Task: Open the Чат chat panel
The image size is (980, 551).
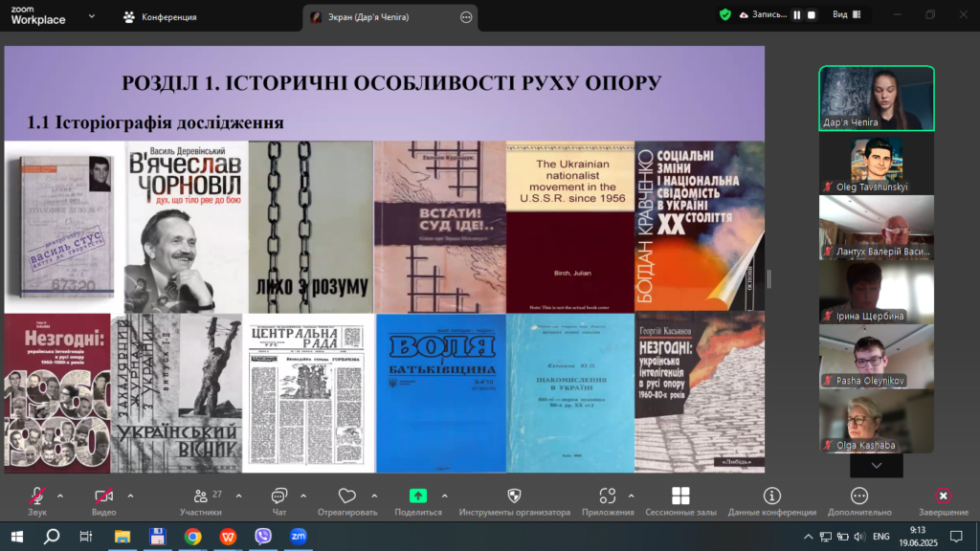Action: pos(278,501)
